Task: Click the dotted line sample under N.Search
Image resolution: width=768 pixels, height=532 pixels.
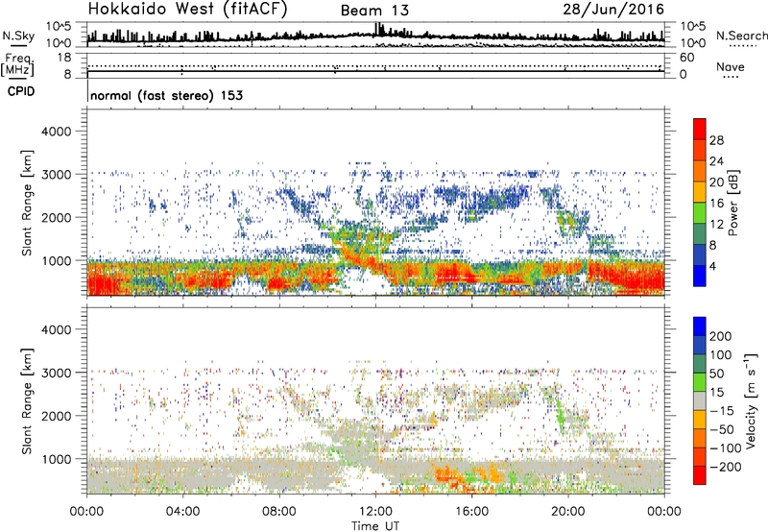Action: tap(743, 46)
